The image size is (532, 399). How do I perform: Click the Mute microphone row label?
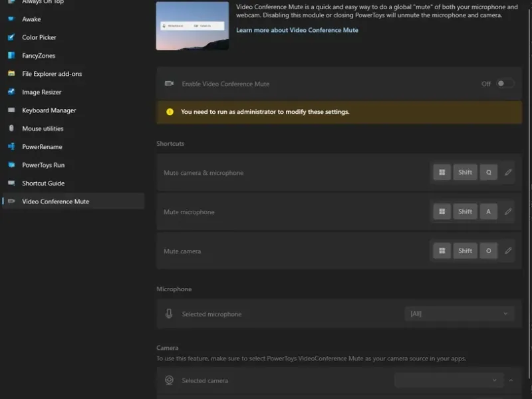pyautogui.click(x=189, y=212)
